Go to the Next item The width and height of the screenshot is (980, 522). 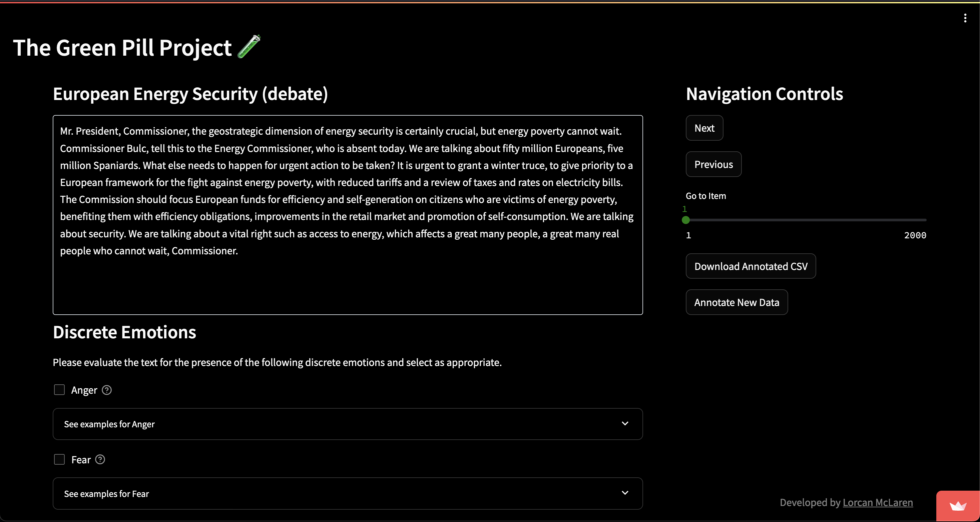(x=704, y=128)
